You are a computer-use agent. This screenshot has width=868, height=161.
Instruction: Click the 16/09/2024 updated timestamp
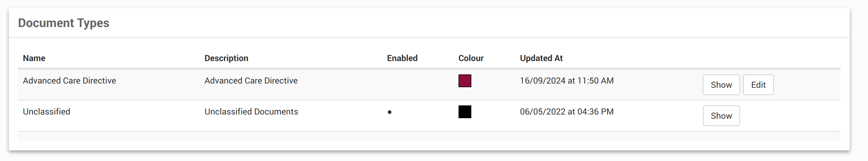tap(567, 81)
